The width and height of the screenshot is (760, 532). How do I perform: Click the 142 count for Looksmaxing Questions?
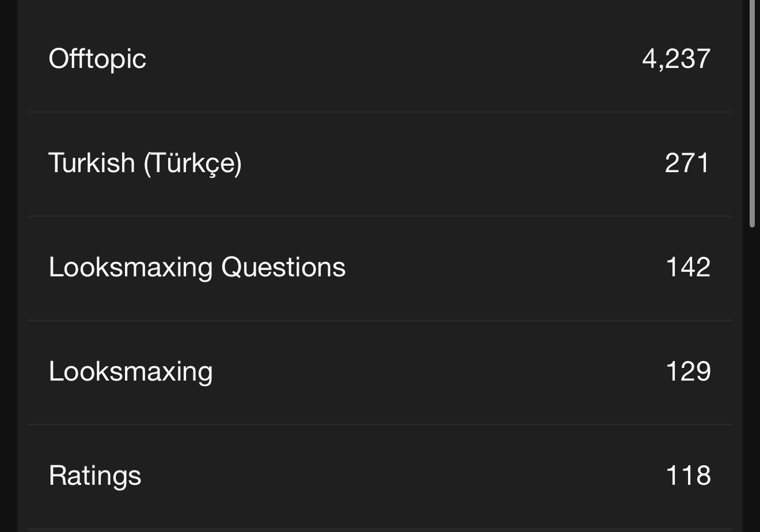tap(687, 267)
